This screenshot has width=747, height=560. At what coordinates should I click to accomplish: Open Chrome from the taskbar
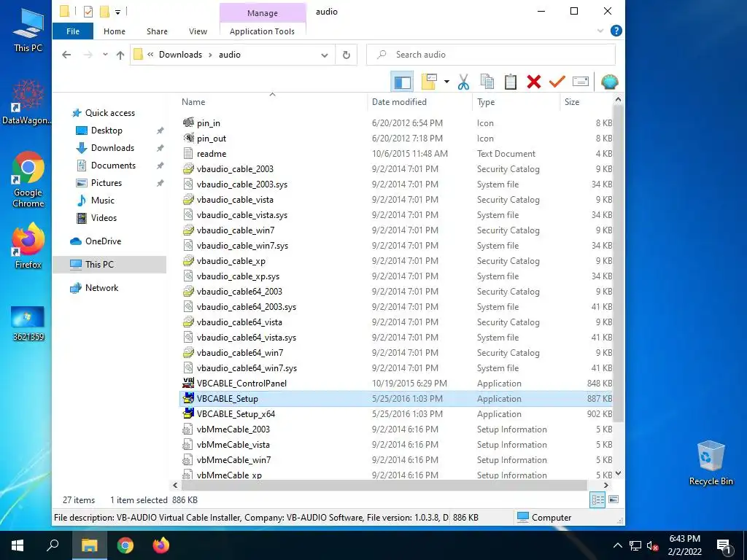click(x=125, y=545)
